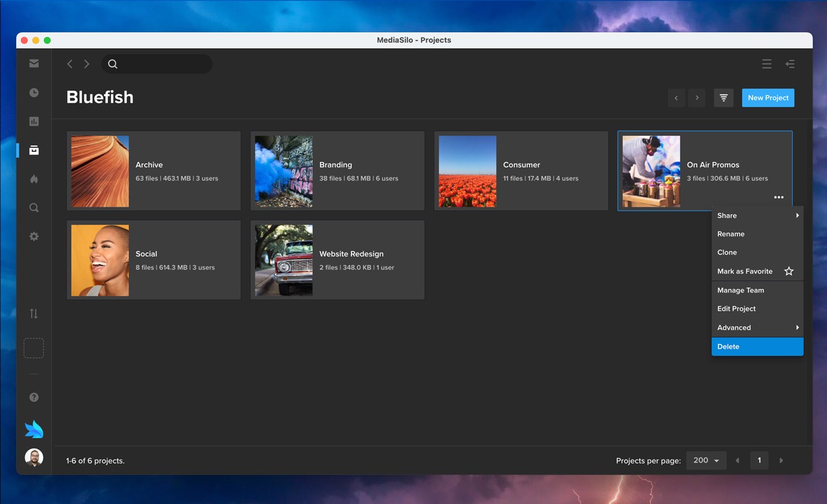Click the '11 files | 17.4 MB | 4 users' text
The height and width of the screenshot is (504, 827).
[x=541, y=178]
